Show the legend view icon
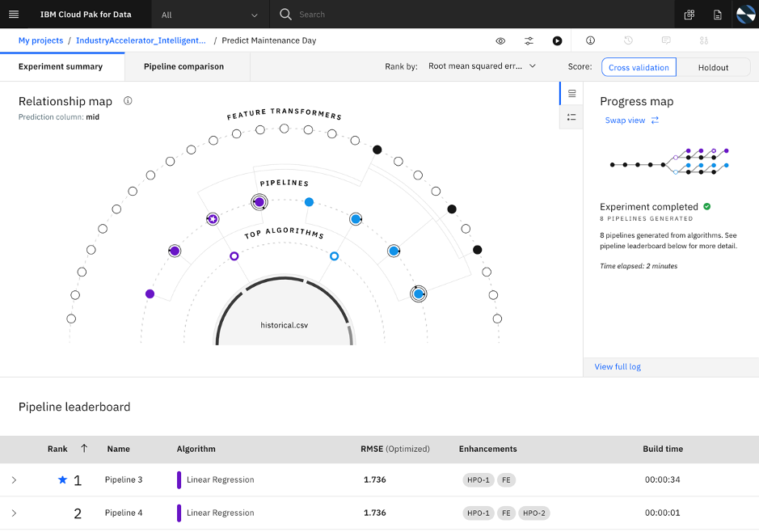The image size is (759, 532). (571, 117)
